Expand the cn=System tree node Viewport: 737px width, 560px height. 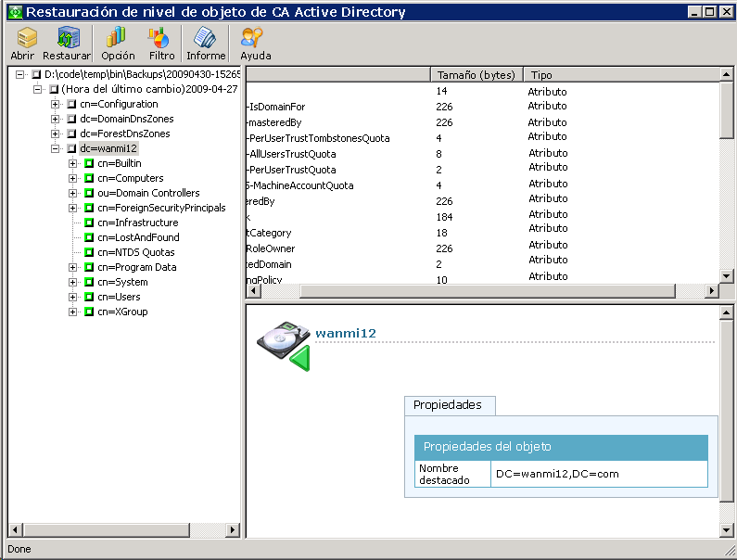pyautogui.click(x=73, y=282)
